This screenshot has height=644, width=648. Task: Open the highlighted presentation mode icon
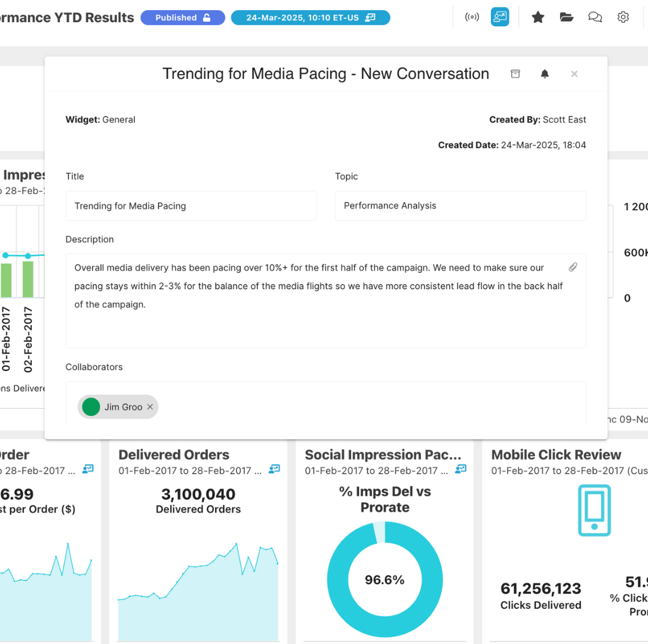click(500, 17)
